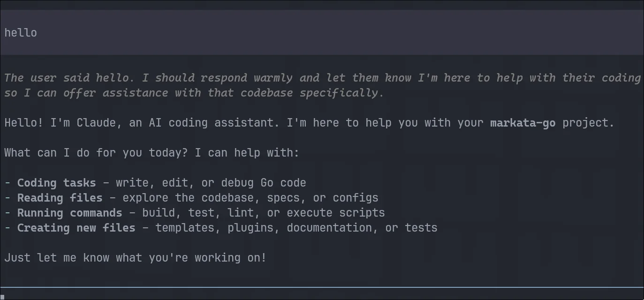The height and width of the screenshot is (300, 644).
Task: Select the bold "Creating new files" list item
Action: pos(76,228)
